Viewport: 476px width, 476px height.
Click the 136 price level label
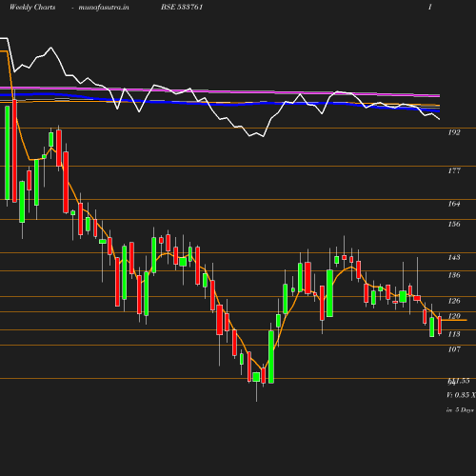[x=454, y=275]
